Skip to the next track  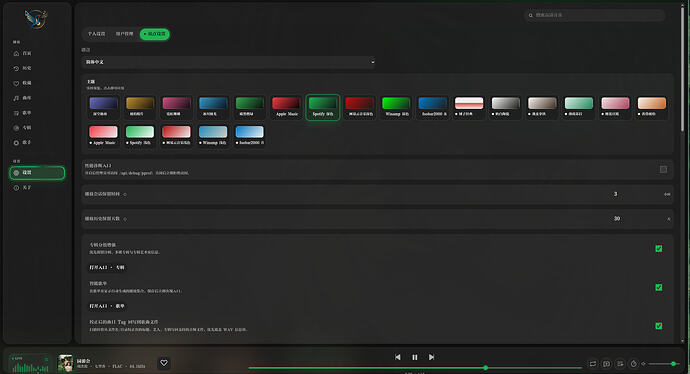(432, 357)
